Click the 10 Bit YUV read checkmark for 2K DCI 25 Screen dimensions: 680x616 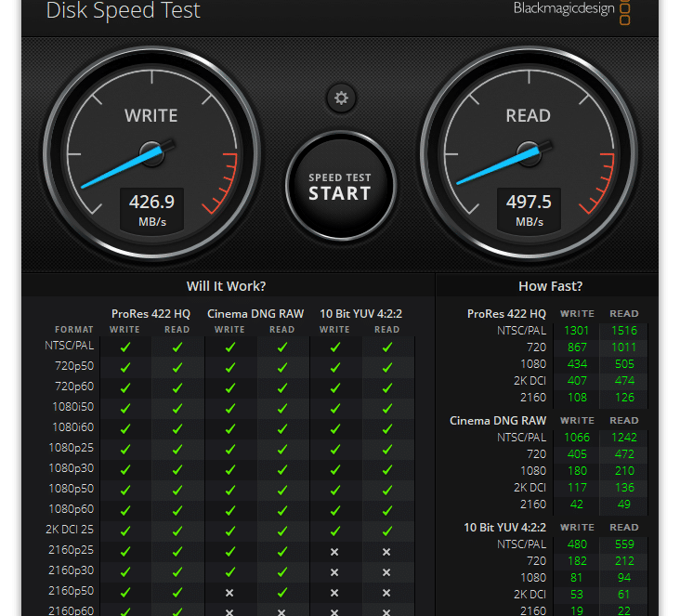click(x=387, y=531)
